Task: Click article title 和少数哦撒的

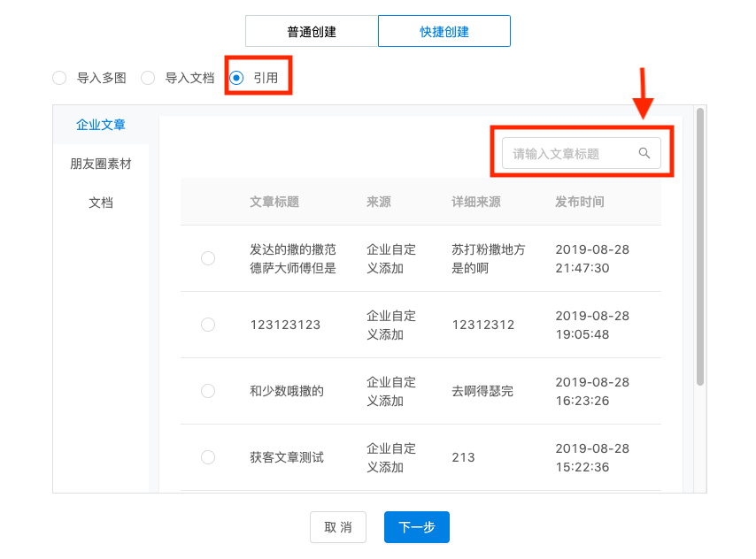Action: click(287, 391)
